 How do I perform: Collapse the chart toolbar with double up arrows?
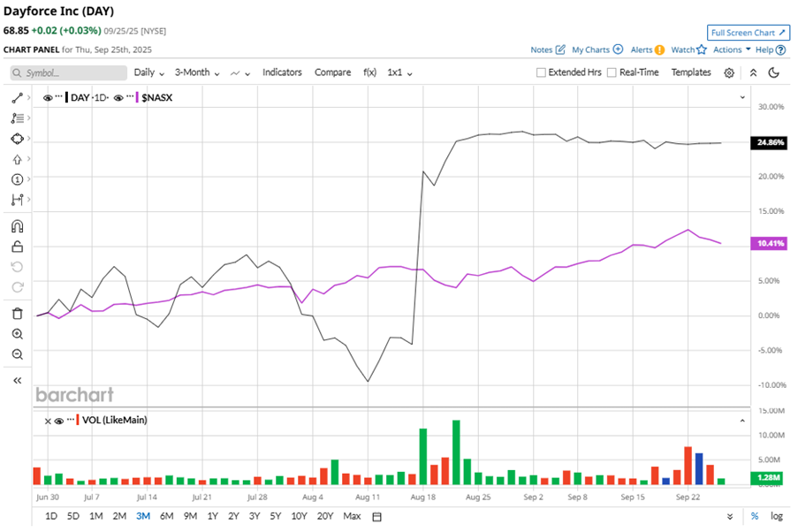pos(753,72)
